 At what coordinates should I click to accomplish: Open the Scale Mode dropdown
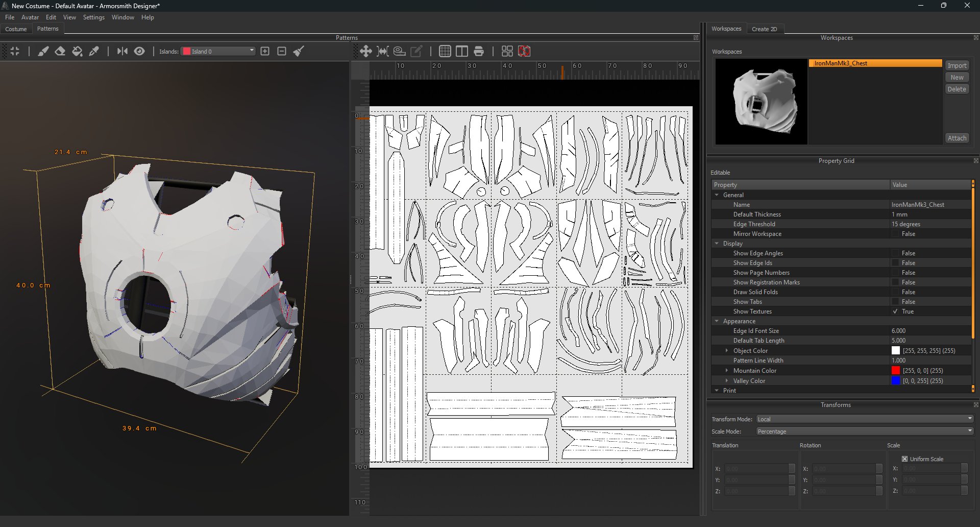(x=865, y=432)
